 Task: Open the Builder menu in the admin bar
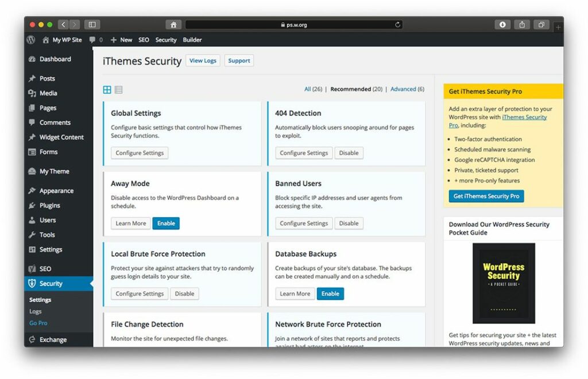(192, 40)
